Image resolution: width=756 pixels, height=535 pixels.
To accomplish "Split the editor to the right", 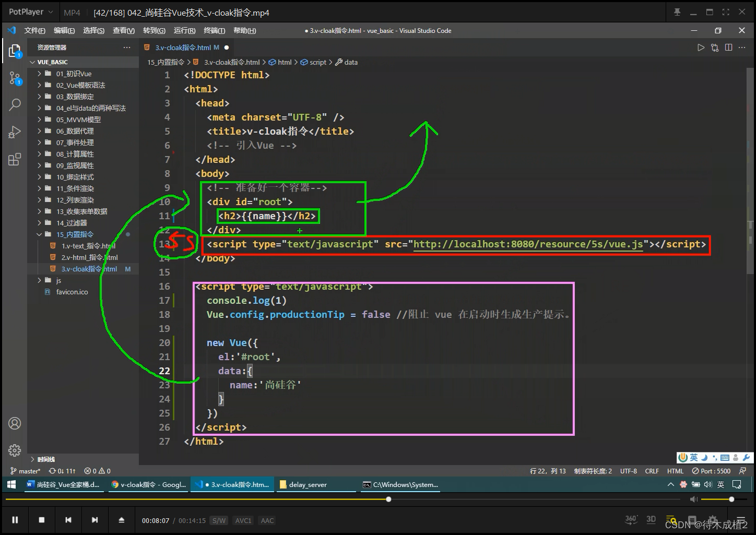I will (x=728, y=47).
